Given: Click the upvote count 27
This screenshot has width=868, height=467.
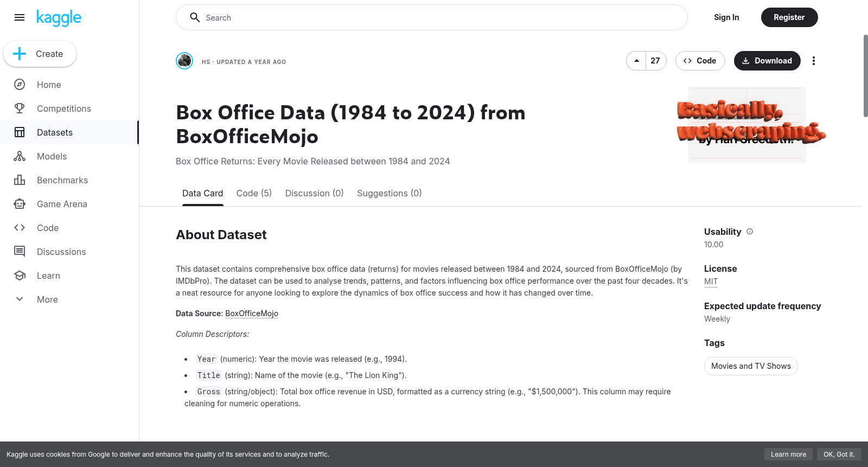Looking at the screenshot, I should (655, 61).
